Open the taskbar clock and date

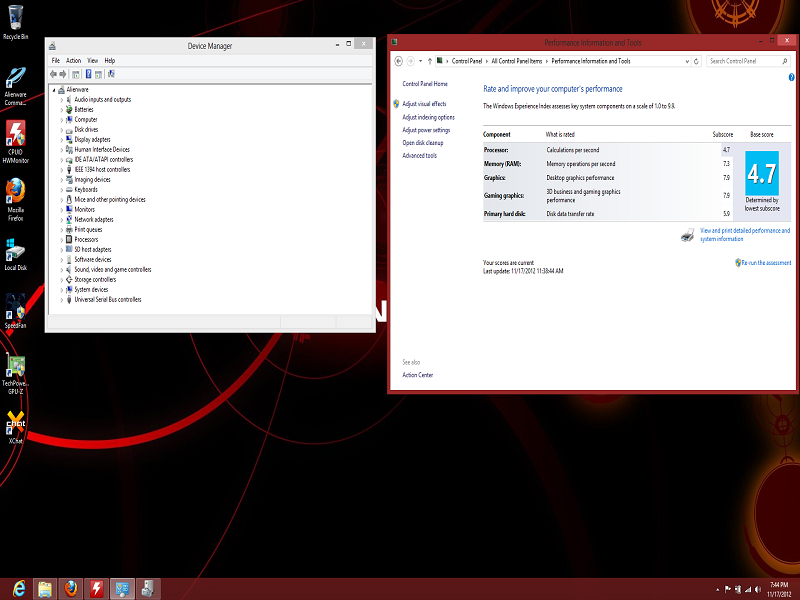pos(779,589)
